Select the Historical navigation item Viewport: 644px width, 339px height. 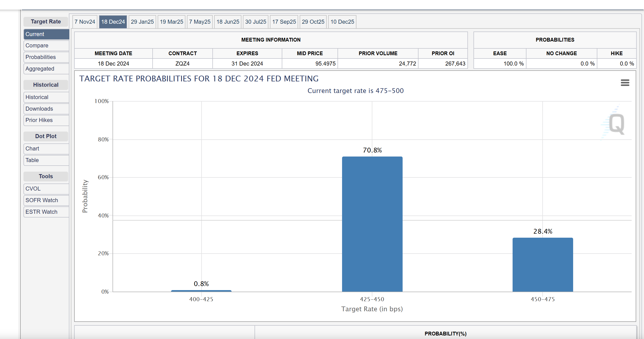(x=36, y=97)
